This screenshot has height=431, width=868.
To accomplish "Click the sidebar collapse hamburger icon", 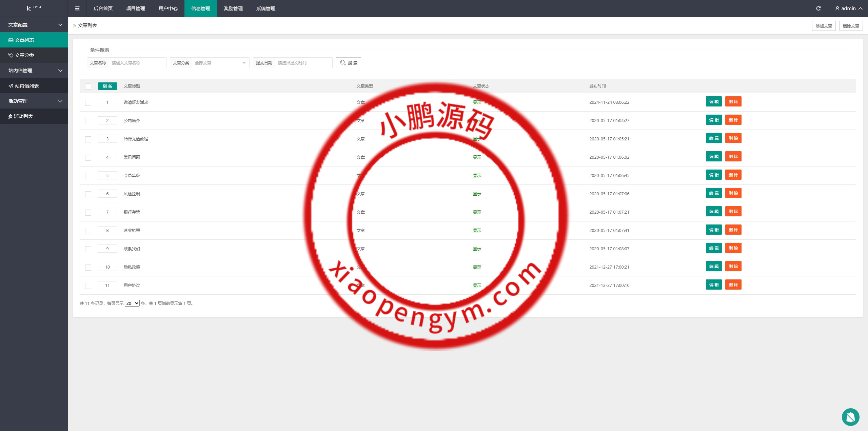I will pos(77,8).
